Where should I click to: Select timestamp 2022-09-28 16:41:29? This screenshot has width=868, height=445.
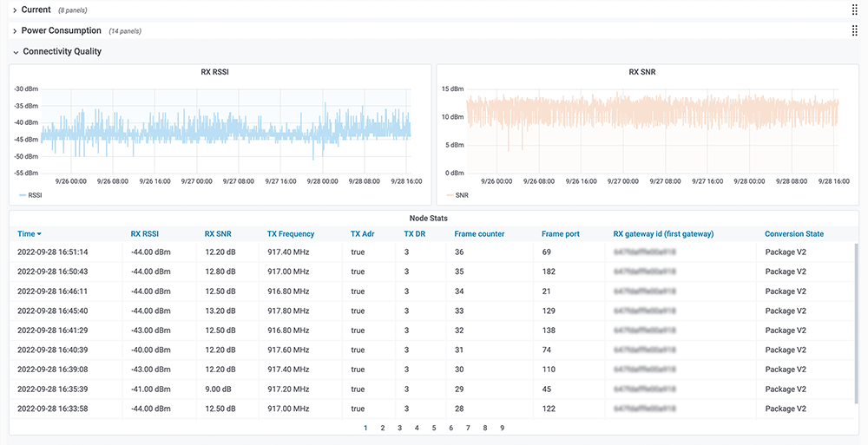(53, 330)
